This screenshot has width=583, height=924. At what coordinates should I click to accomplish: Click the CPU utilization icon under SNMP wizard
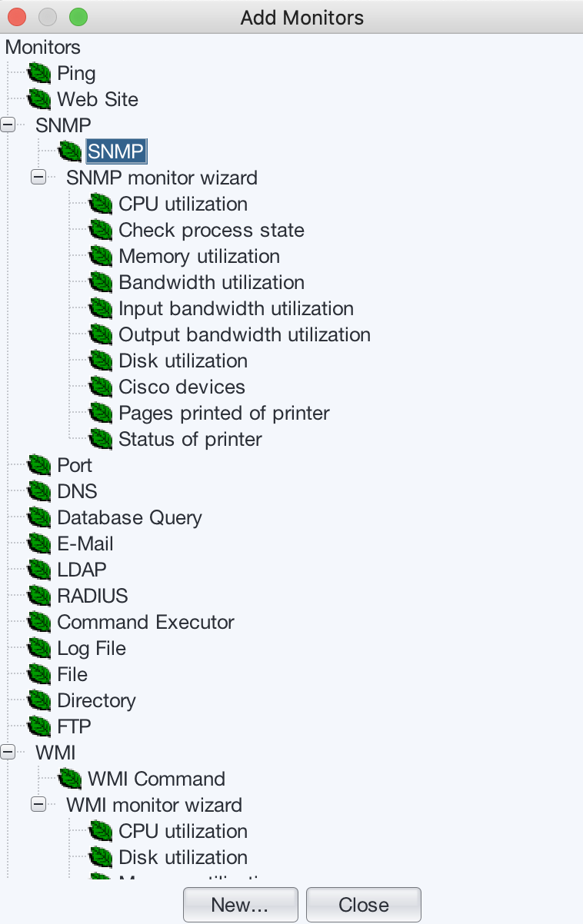tap(100, 204)
